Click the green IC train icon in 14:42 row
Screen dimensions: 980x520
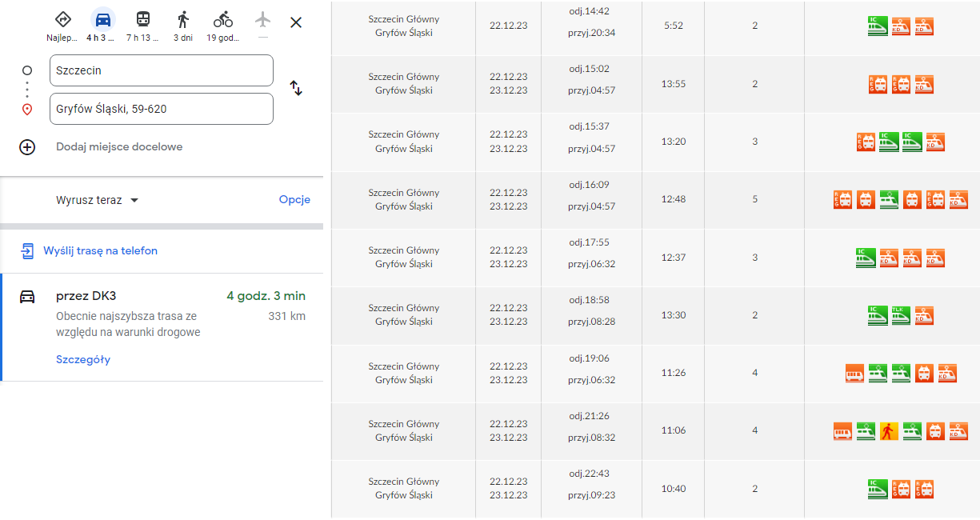click(x=878, y=26)
